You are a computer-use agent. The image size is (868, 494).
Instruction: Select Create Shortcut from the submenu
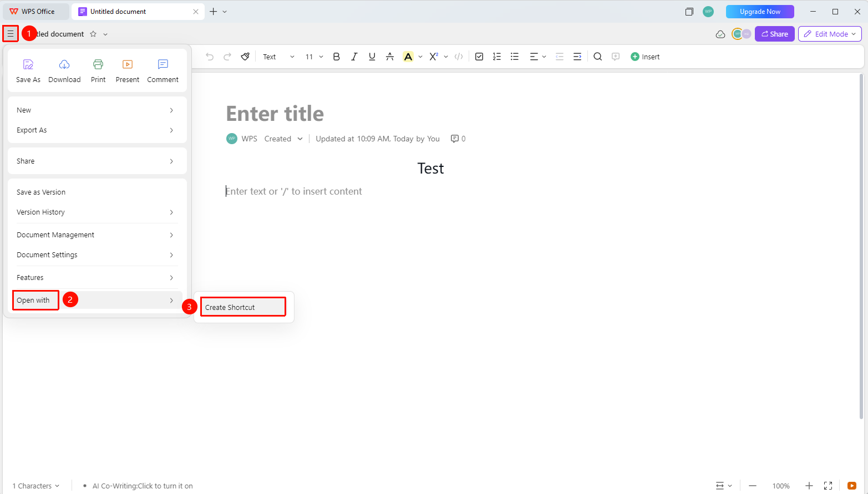pos(243,307)
